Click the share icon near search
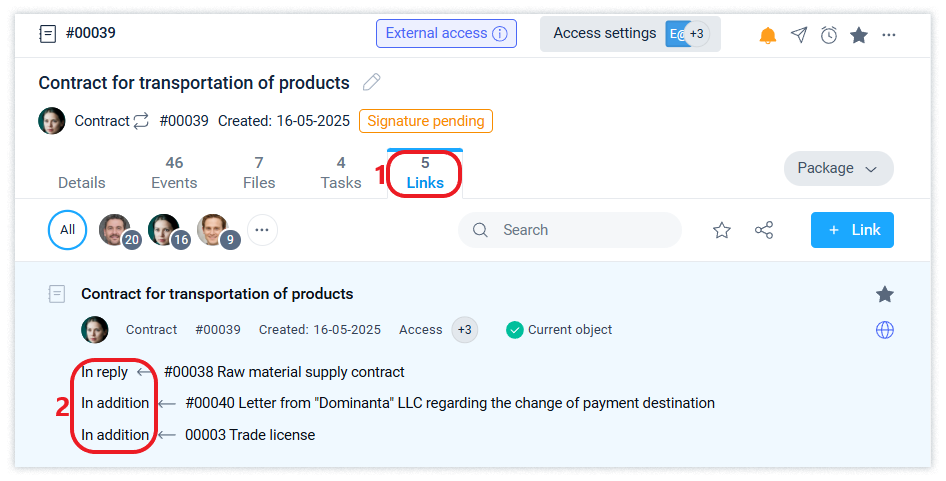The image size is (946, 481). pos(764,230)
